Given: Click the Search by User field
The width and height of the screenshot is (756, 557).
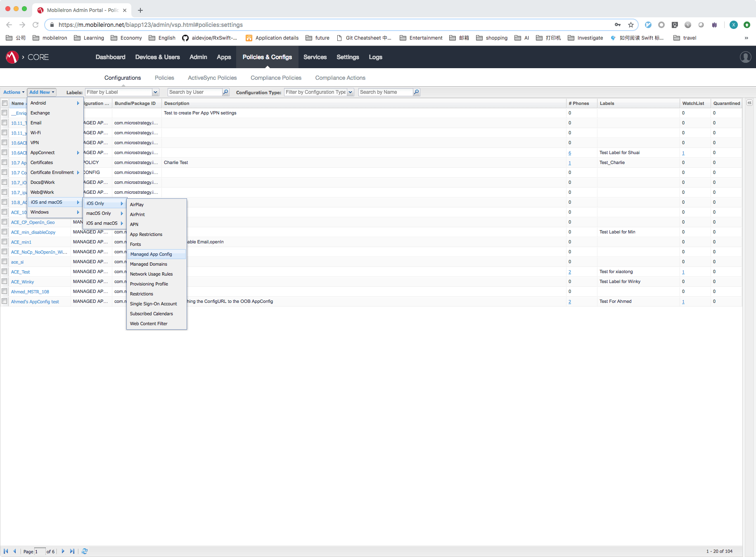Looking at the screenshot, I should click(x=195, y=92).
